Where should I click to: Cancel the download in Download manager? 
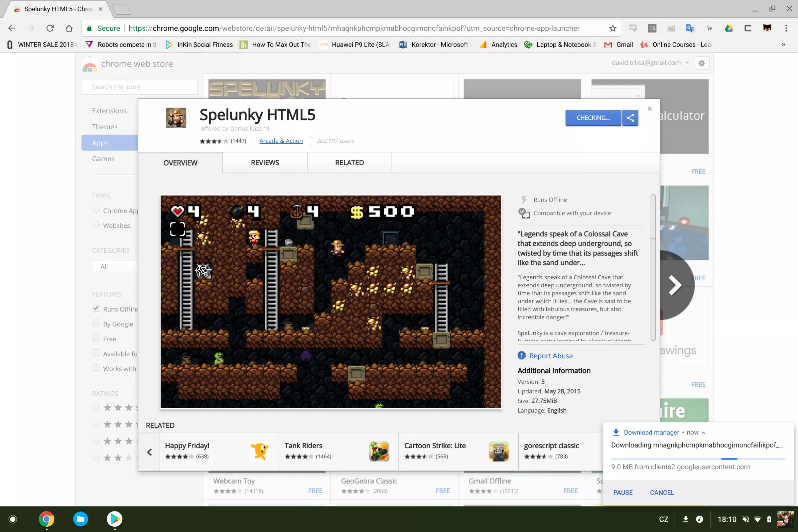coord(662,492)
